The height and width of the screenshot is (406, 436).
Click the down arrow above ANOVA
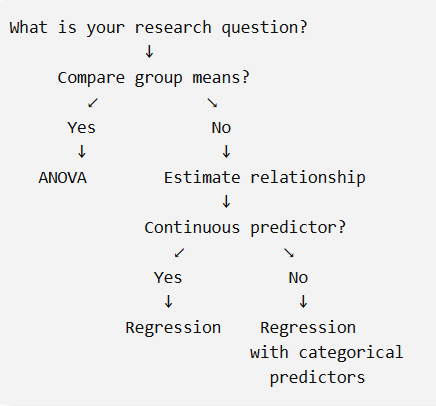click(82, 152)
